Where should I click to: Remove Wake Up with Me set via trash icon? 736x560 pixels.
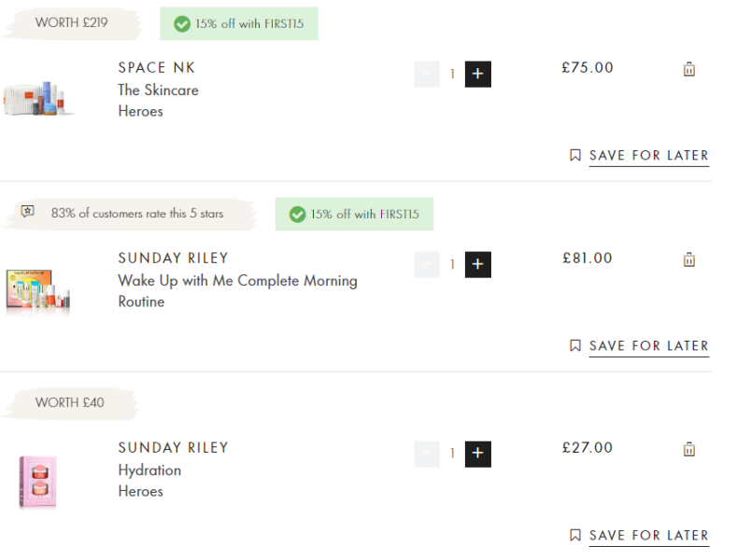click(689, 259)
